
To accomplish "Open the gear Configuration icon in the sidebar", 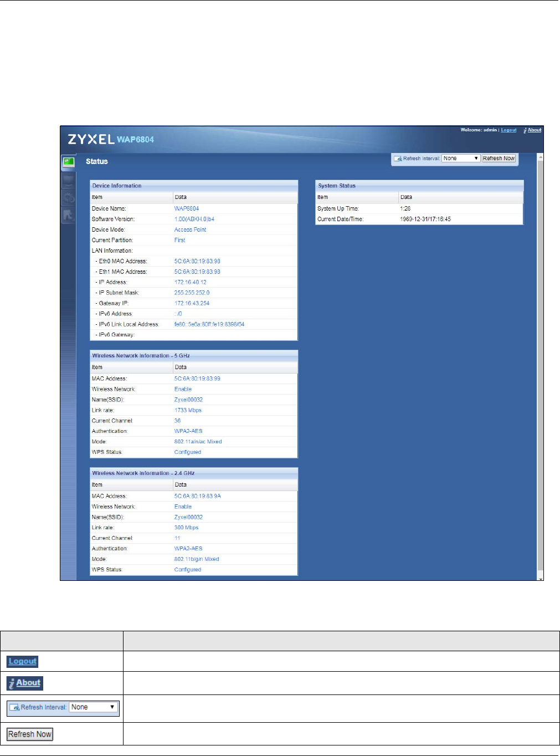I will (68, 197).
